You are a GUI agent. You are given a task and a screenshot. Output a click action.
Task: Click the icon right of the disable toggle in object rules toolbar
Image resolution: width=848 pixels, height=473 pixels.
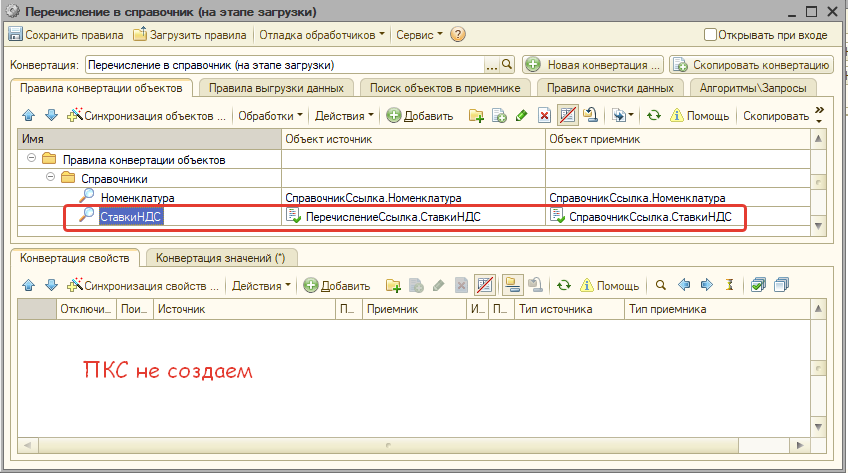tap(590, 116)
